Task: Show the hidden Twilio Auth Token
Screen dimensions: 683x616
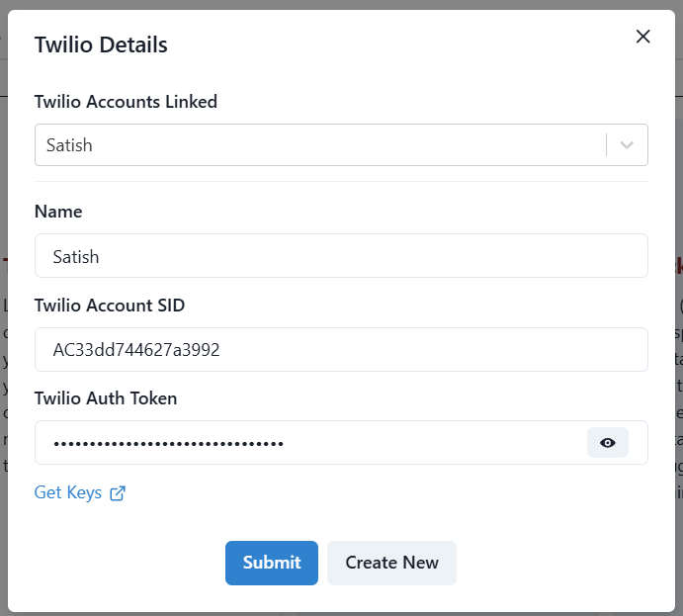Action: (607, 443)
